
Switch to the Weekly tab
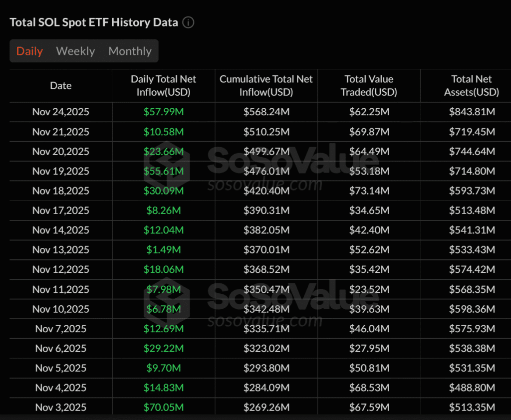pyautogui.click(x=75, y=51)
